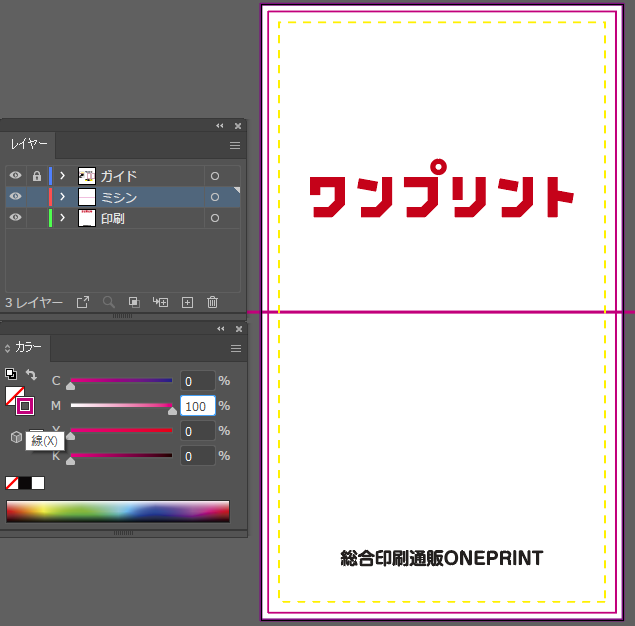Screen dimensions: 635x626
Task: Swap fill and stroke colors
Action: (x=31, y=375)
